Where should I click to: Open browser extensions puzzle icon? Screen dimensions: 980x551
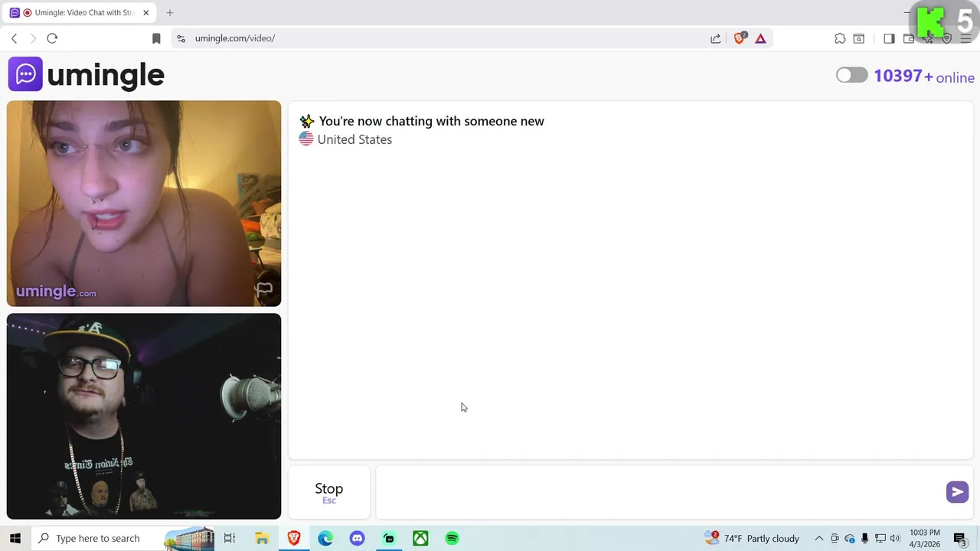pyautogui.click(x=840, y=38)
